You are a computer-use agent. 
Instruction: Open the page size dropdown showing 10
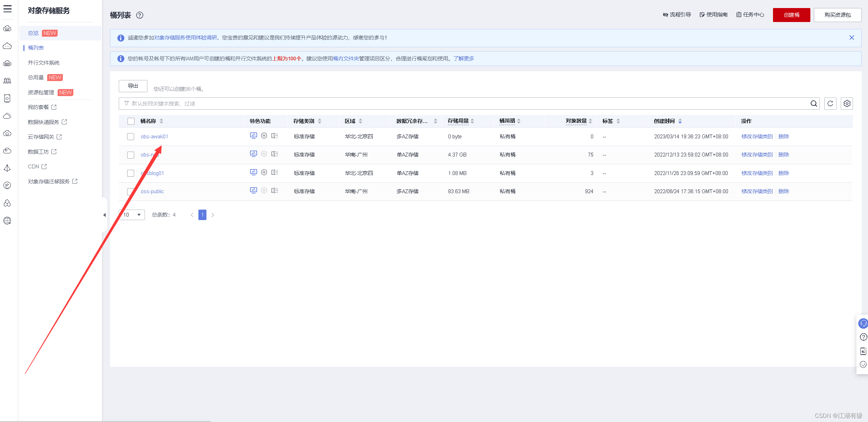tap(132, 215)
